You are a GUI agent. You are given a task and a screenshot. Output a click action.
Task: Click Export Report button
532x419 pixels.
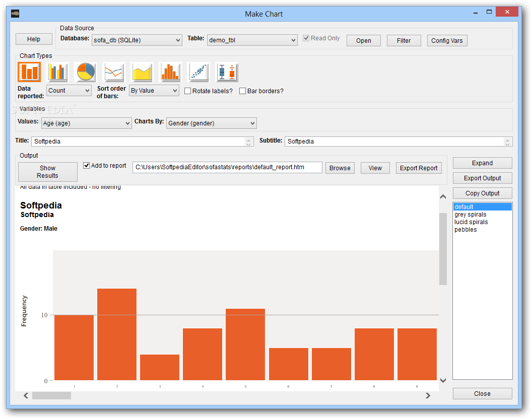[x=419, y=168]
